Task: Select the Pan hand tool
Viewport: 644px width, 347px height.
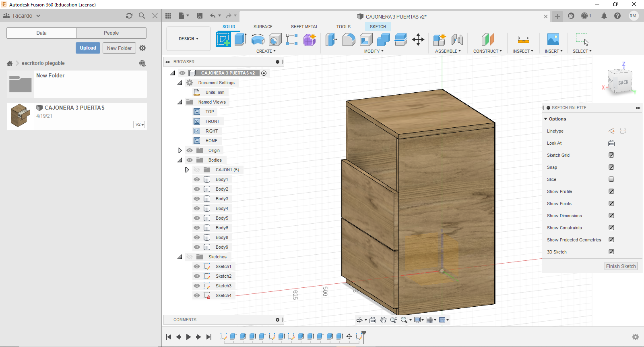Action: (x=383, y=320)
